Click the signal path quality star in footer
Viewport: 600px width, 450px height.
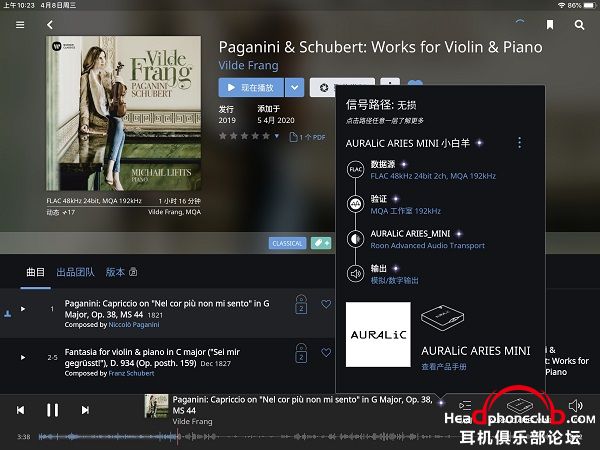[x=441, y=403]
